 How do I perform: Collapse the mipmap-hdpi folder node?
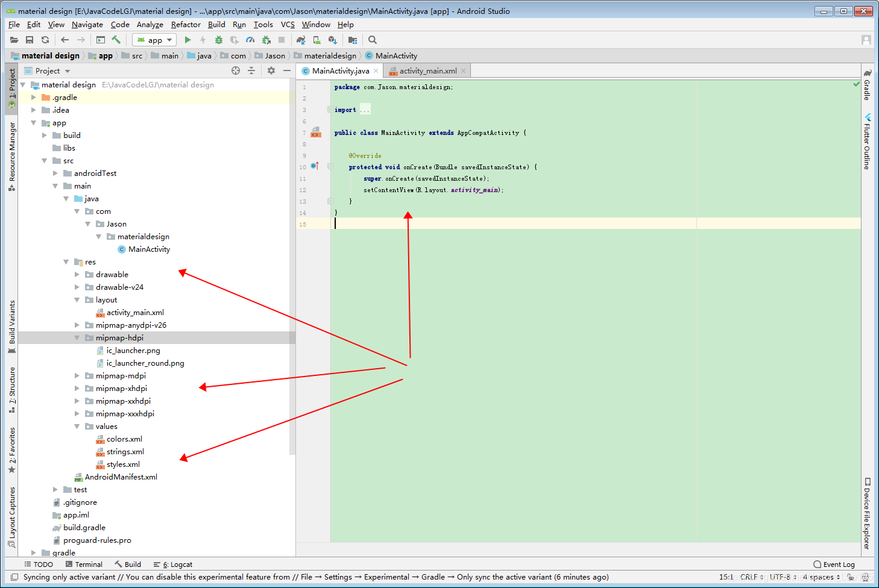(x=77, y=338)
